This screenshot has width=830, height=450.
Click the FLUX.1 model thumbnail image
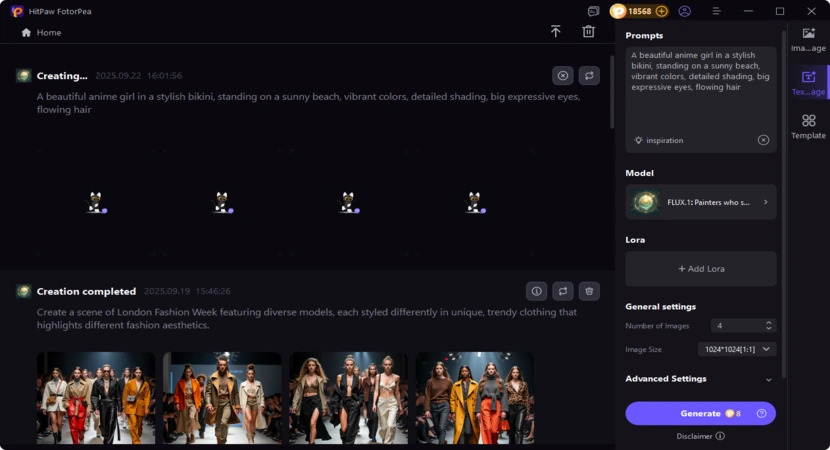click(645, 202)
